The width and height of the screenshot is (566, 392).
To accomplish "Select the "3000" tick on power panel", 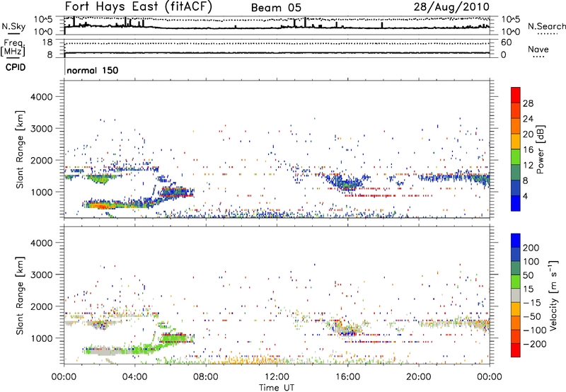I will tap(42, 129).
